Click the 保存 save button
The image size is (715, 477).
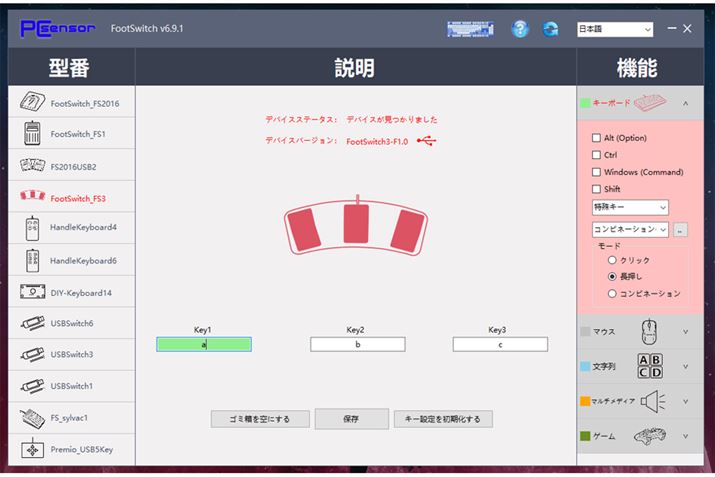(351, 419)
